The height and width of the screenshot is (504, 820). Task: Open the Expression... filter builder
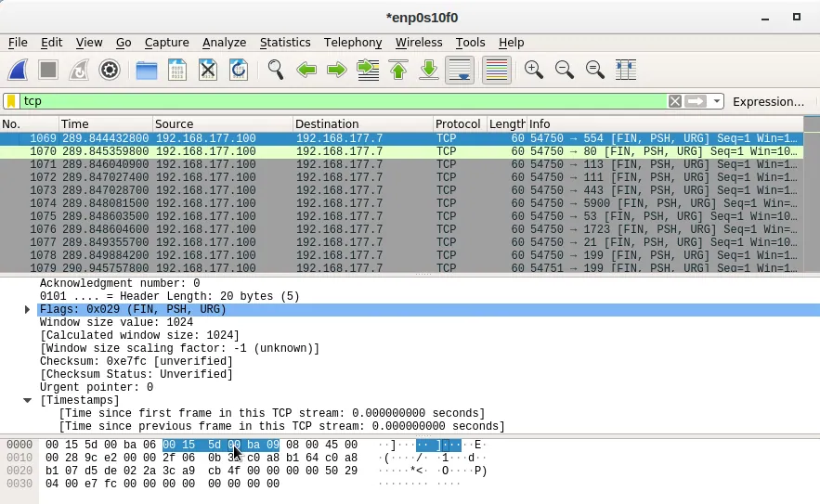pos(768,101)
